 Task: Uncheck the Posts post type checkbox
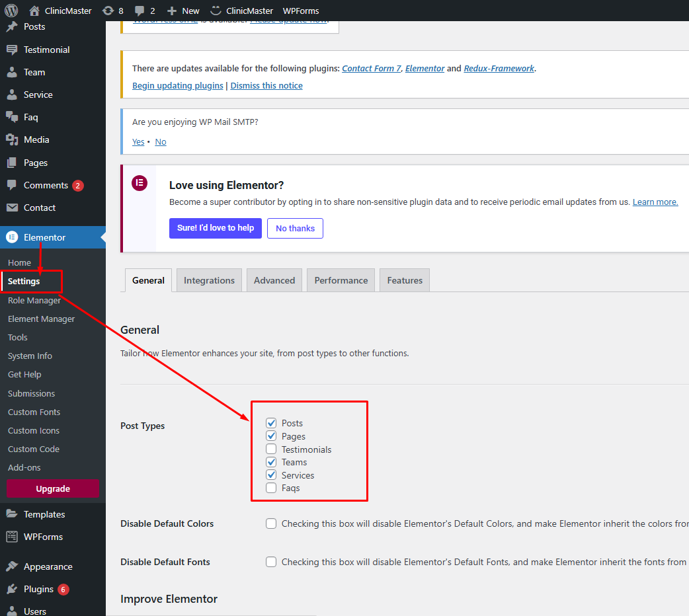(271, 423)
